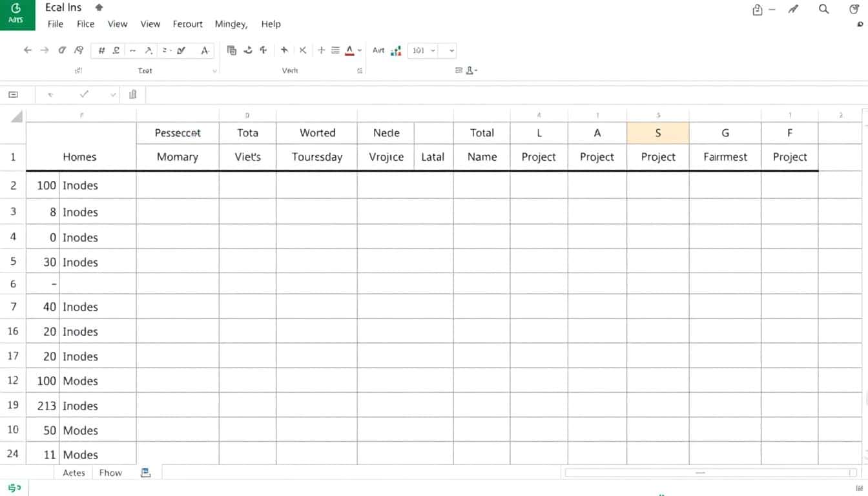Click the copy sheets icon in toolbar
Image resolution: width=868 pixels, height=496 pixels.
click(232, 50)
